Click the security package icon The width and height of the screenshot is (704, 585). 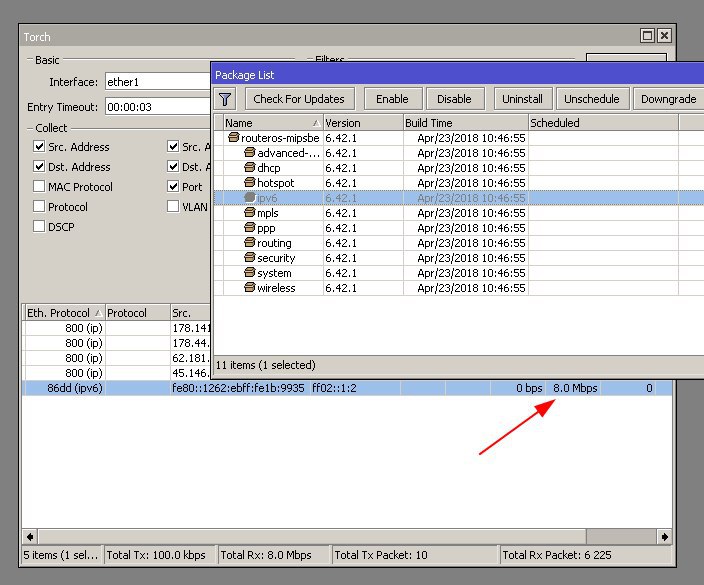coord(250,258)
